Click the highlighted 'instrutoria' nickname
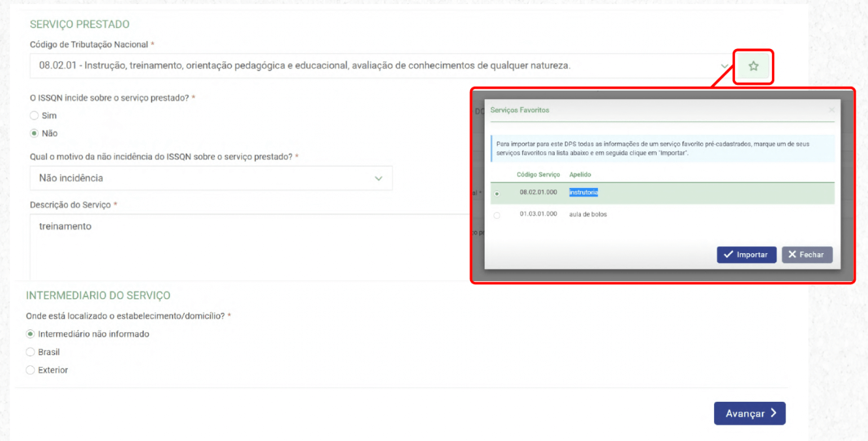The height and width of the screenshot is (441, 868). [x=583, y=192]
